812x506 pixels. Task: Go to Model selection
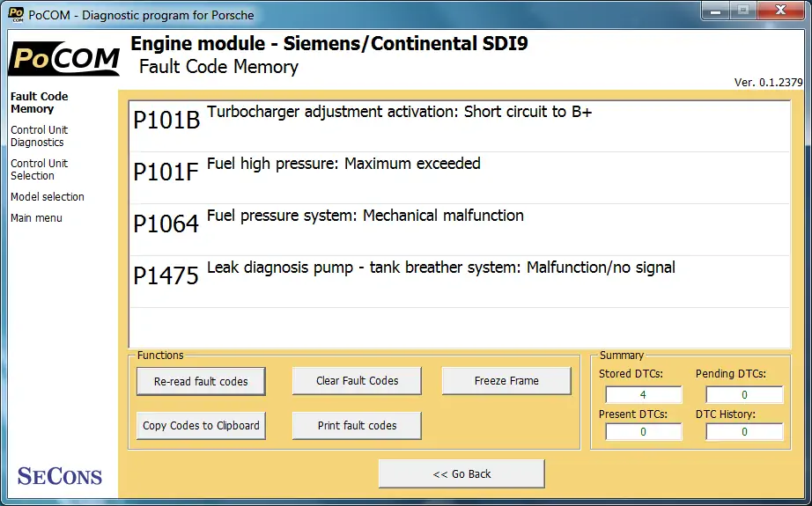[48, 196]
